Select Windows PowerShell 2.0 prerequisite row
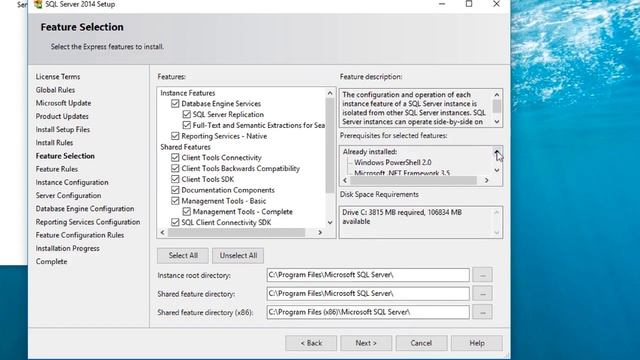Viewport: 640px width, 360px height. point(393,162)
